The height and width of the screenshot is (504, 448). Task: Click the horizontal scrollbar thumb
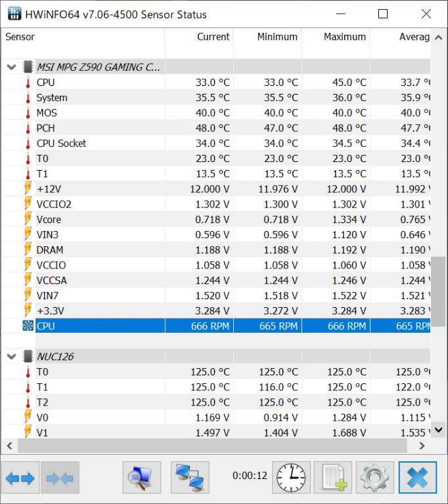coord(212,446)
